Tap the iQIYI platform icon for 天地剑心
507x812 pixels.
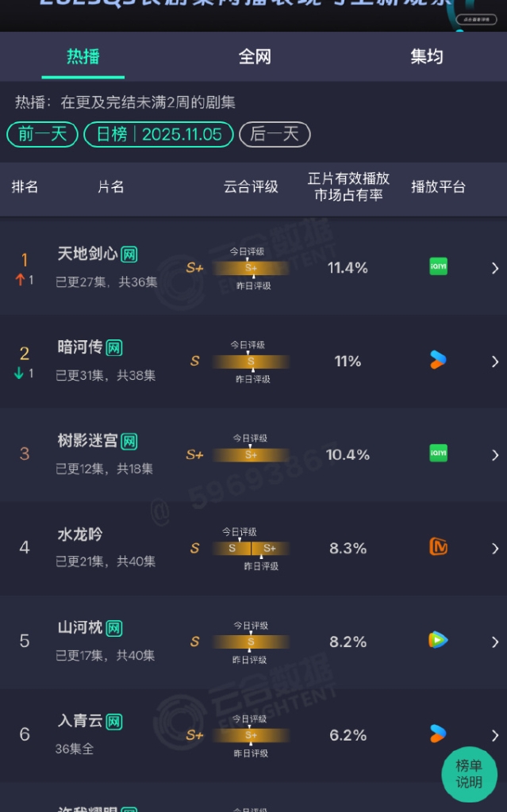[x=438, y=266]
